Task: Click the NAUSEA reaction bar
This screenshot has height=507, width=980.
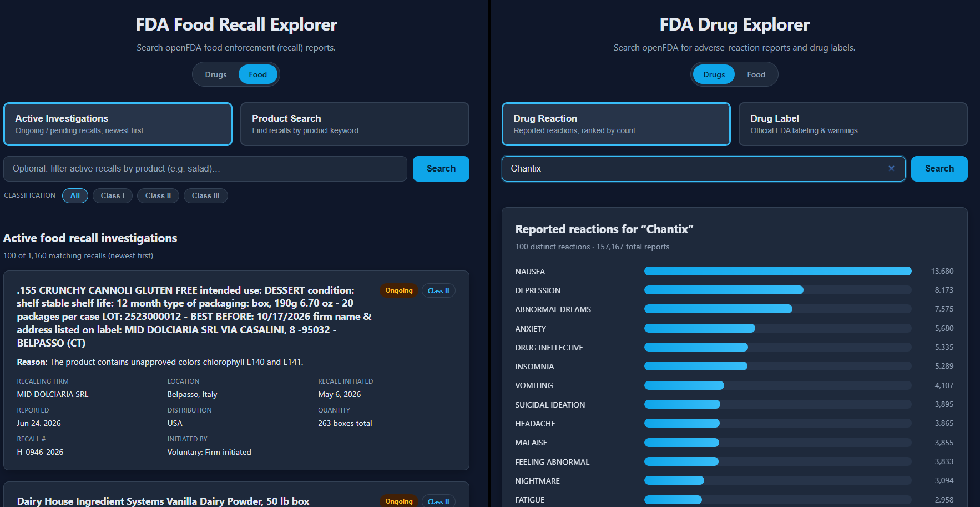Action: [777, 271]
